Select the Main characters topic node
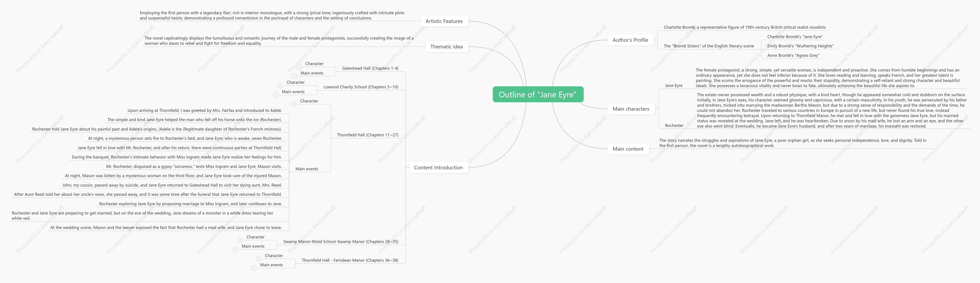Image resolution: width=980 pixels, height=283 pixels. point(631,109)
